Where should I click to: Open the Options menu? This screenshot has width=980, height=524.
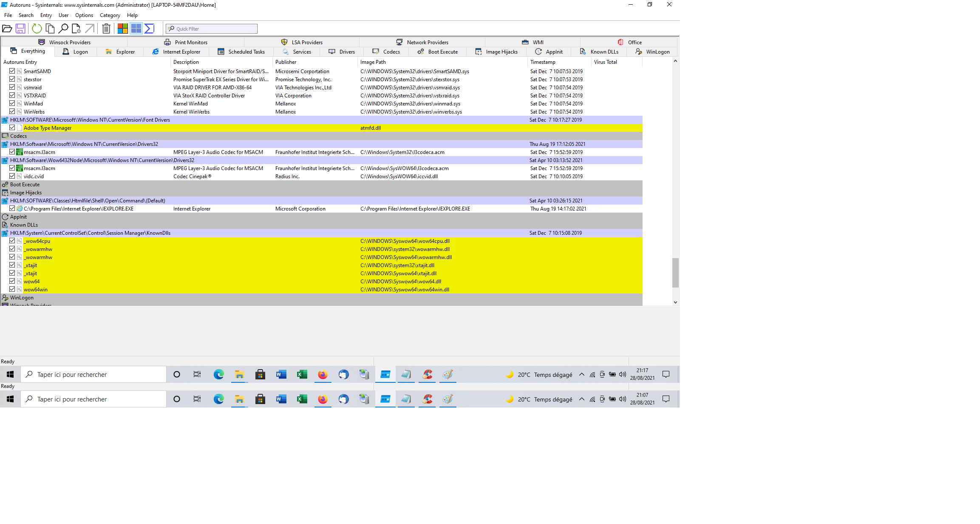[84, 15]
